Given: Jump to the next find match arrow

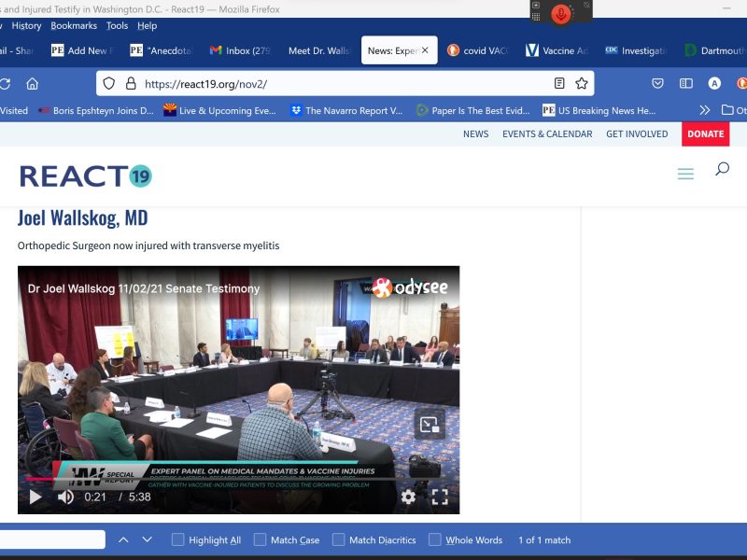Looking at the screenshot, I should (x=148, y=539).
